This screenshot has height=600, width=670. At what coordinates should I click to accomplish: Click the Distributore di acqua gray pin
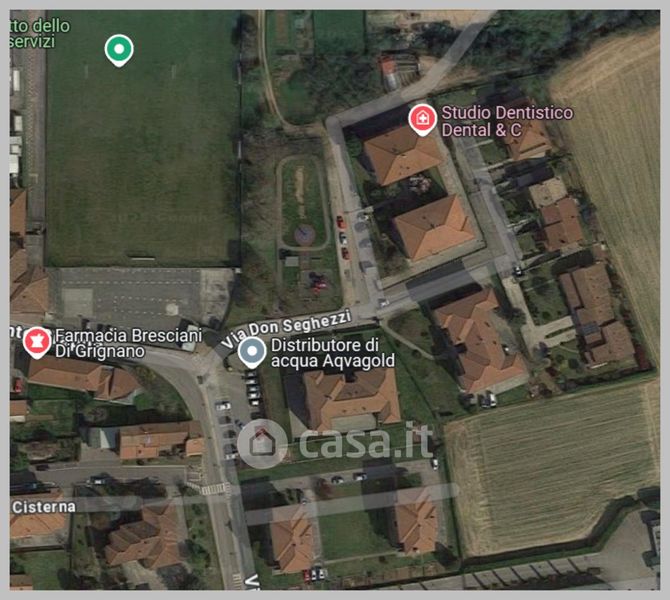[252, 353]
